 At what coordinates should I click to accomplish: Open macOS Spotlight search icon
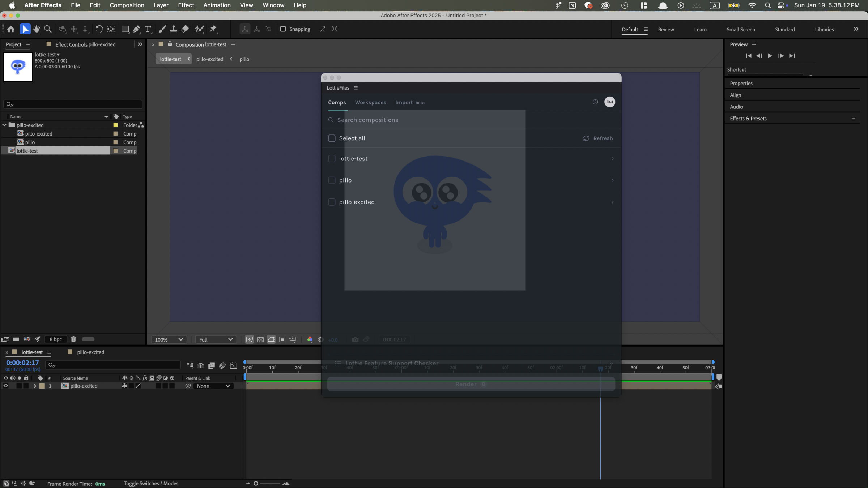pyautogui.click(x=768, y=5)
